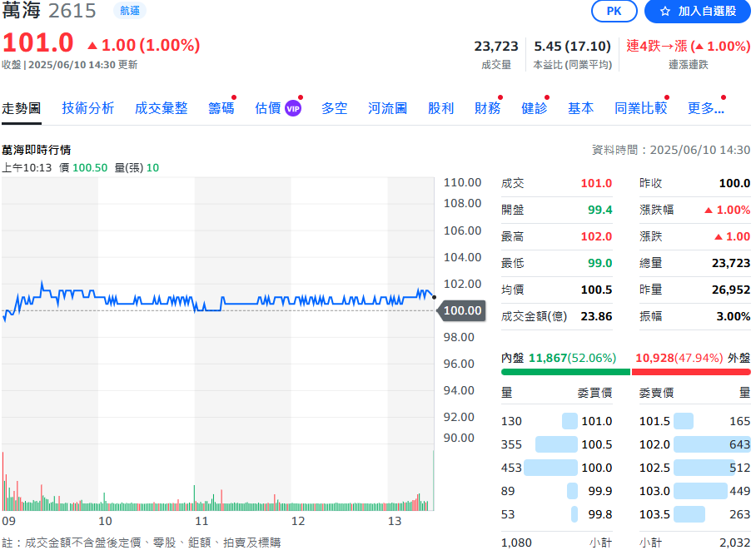Click ask subtotal 2,032
This screenshot has height=550, width=756.
tap(735, 543)
